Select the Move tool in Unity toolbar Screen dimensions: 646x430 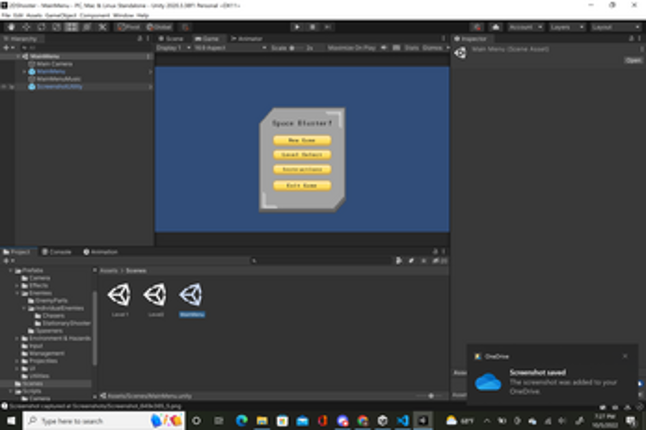pos(26,27)
